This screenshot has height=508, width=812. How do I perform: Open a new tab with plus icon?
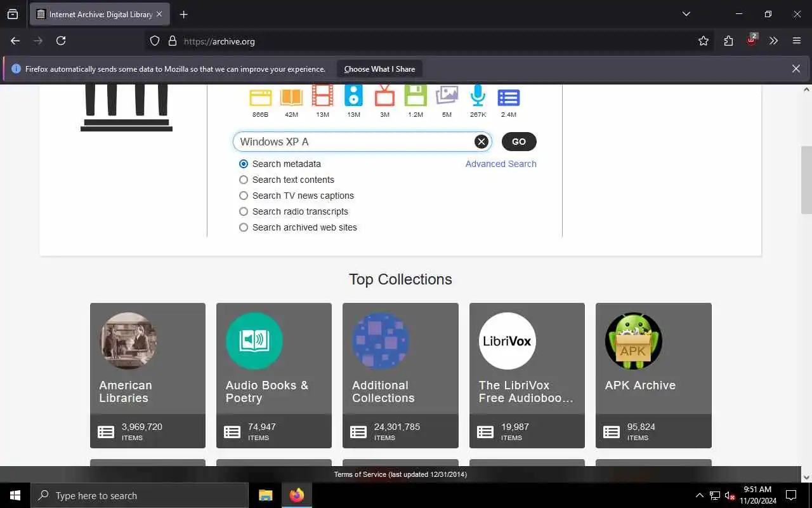(x=183, y=14)
